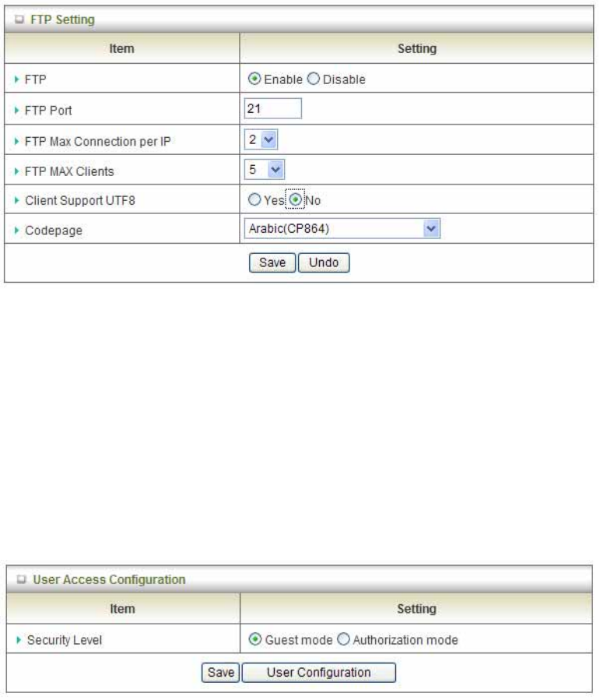The height and width of the screenshot is (700, 600).
Task: Choose Yes for Client Support UTF8
Action: pos(254,199)
